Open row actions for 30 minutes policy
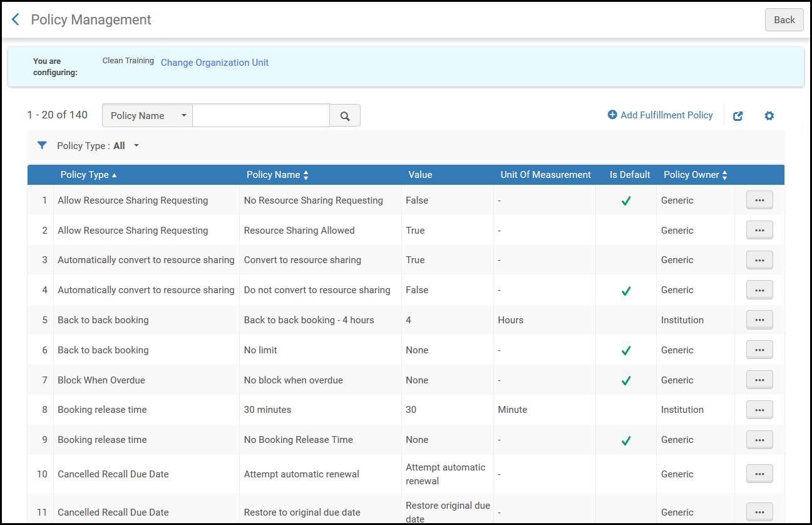The height and width of the screenshot is (525, 812). pos(759,410)
